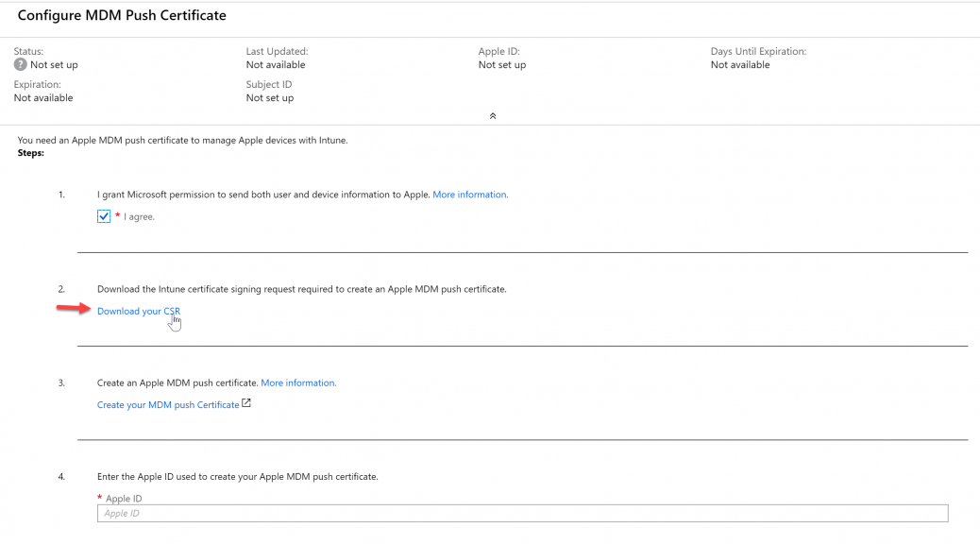Open More information link about Microsoft permission
980x544 pixels.
point(470,195)
